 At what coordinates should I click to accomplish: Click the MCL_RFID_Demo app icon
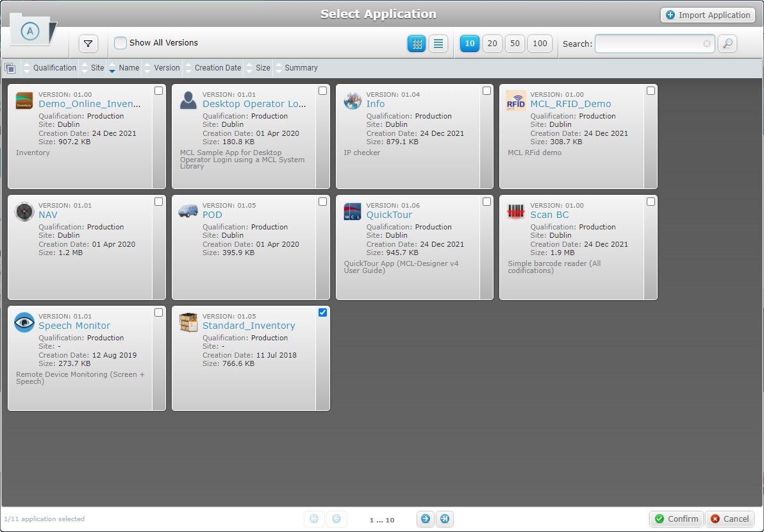(x=516, y=101)
